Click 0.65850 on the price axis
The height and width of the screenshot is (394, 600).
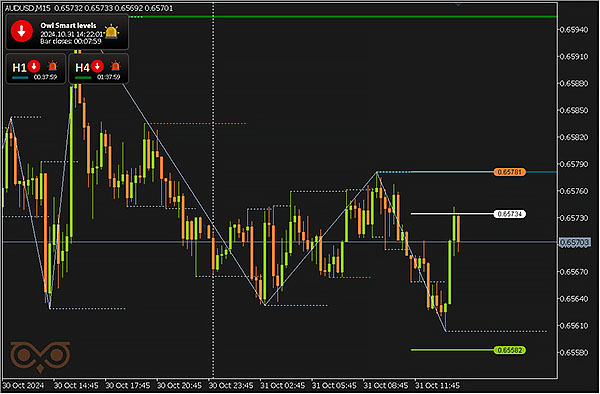[574, 110]
